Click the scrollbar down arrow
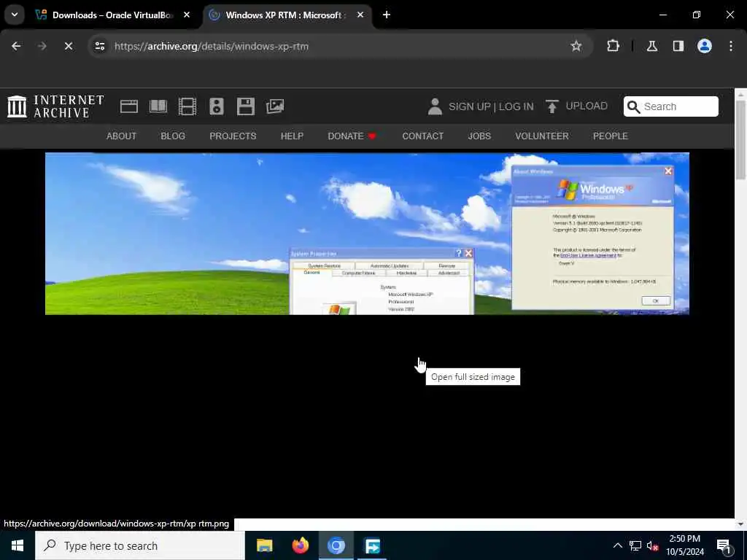Viewport: 747px width, 560px height. (740, 524)
